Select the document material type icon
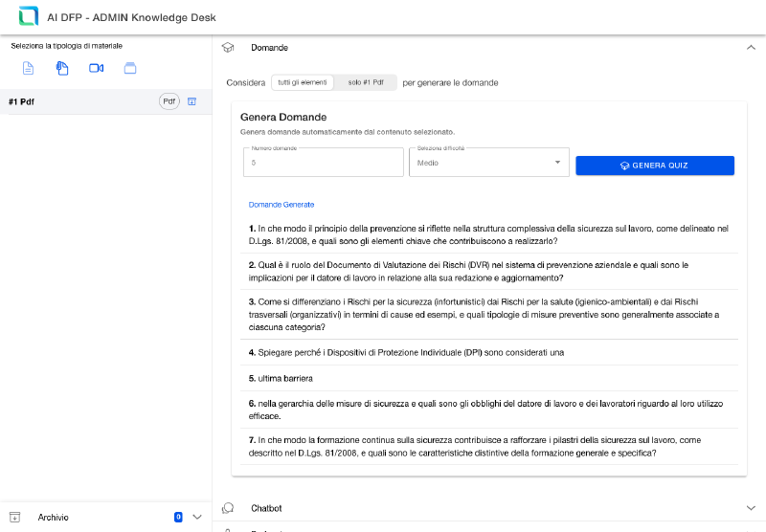This screenshot has width=766, height=532. click(29, 68)
